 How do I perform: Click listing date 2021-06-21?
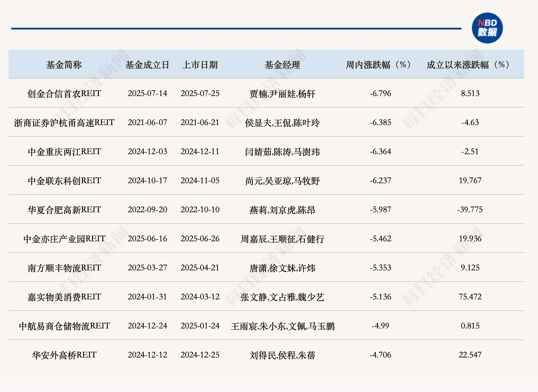(x=200, y=122)
